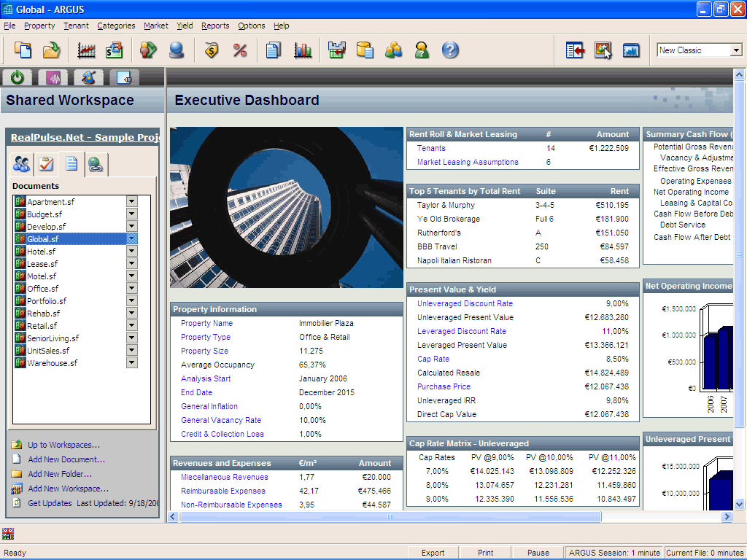Viewport: 747px width, 560px height.
Task: Click the blue globe sphere toolbar icon
Action: [x=177, y=50]
